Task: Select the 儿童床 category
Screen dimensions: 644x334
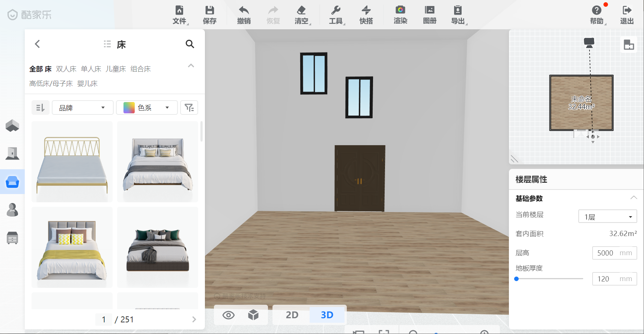Action: click(116, 69)
